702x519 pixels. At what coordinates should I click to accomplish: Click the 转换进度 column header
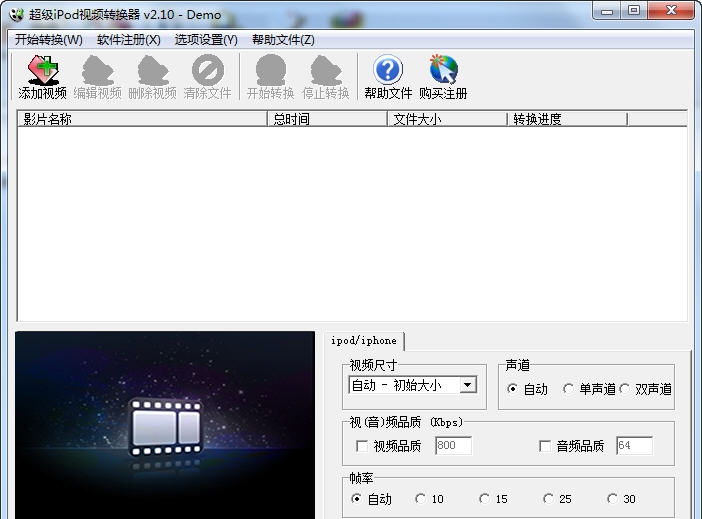pyautogui.click(x=567, y=119)
